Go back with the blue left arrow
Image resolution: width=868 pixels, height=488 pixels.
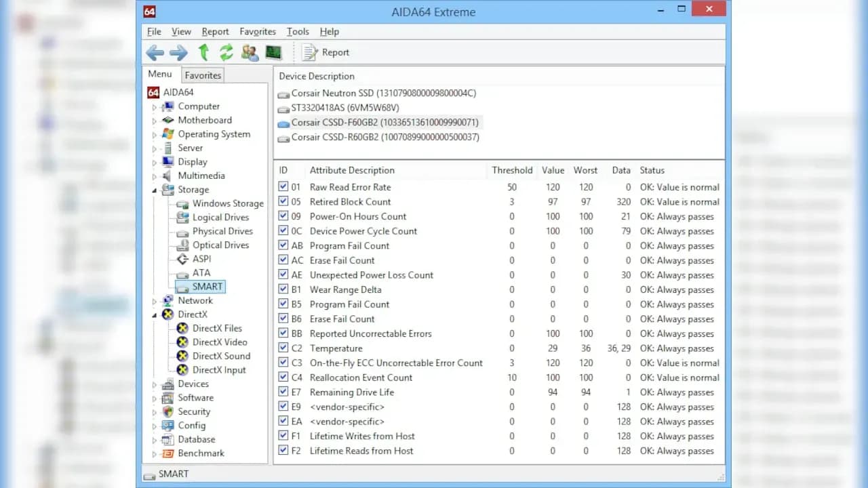click(x=155, y=52)
